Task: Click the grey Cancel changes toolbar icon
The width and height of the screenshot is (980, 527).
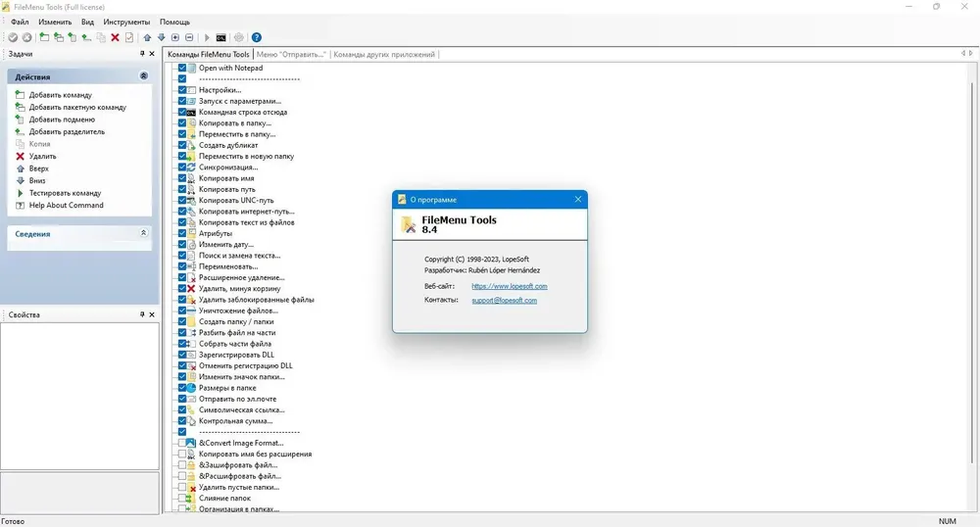Action: (26, 37)
